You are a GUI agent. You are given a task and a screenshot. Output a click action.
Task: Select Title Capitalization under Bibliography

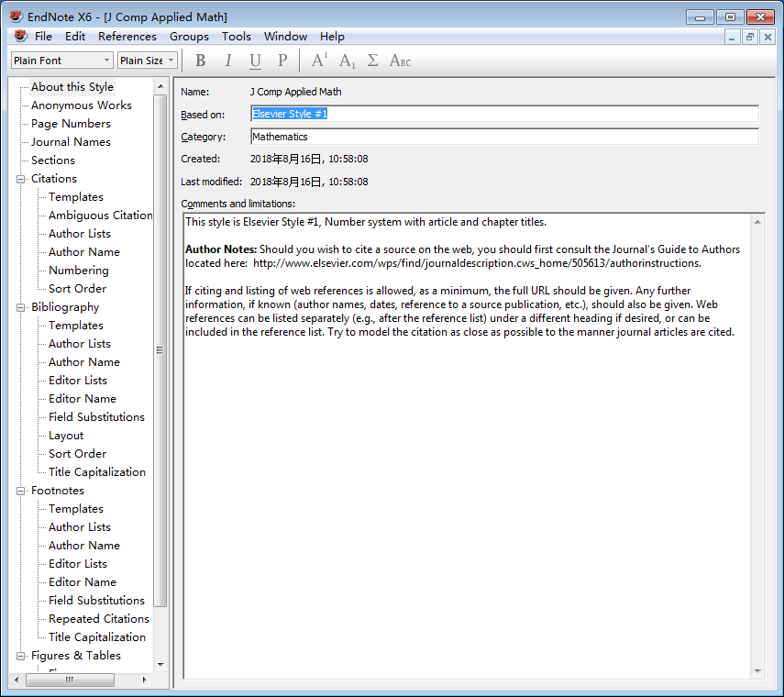pyautogui.click(x=97, y=472)
